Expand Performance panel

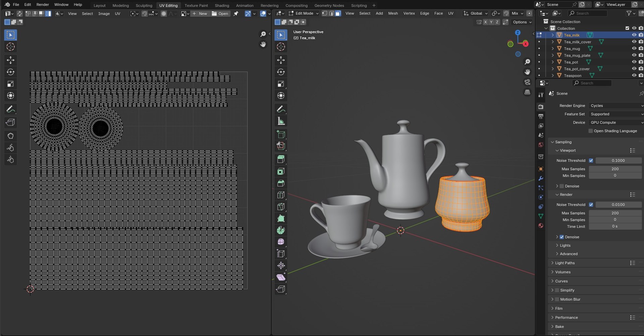point(566,318)
